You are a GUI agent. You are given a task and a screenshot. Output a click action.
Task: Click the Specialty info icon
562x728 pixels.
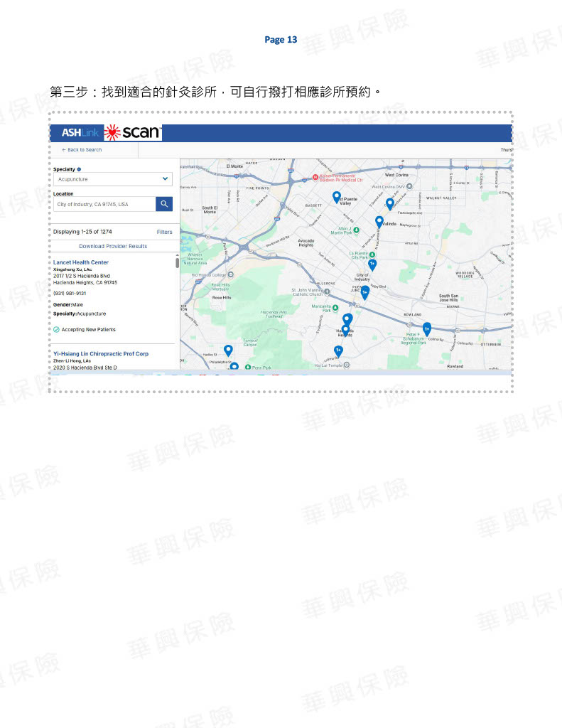(x=79, y=169)
